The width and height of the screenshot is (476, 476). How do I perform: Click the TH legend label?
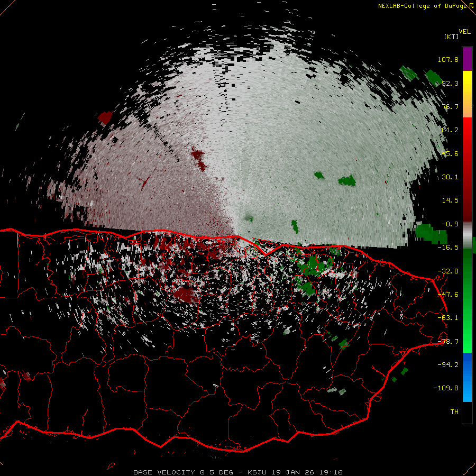454,412
